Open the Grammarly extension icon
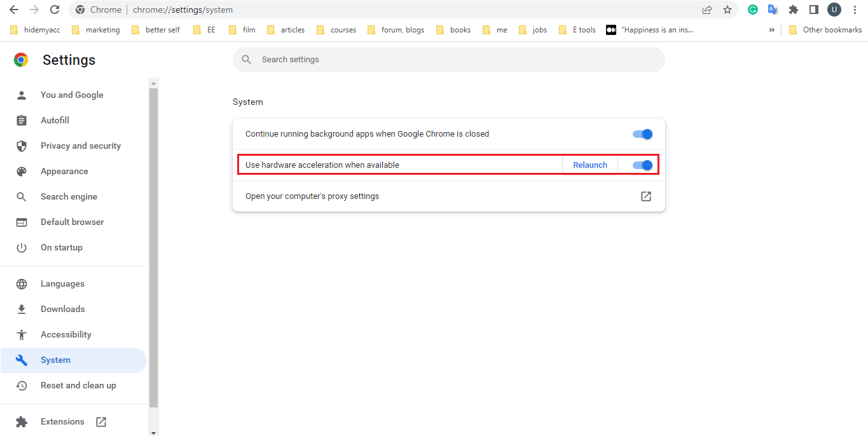Screen dimensions: 868x436 pos(753,10)
